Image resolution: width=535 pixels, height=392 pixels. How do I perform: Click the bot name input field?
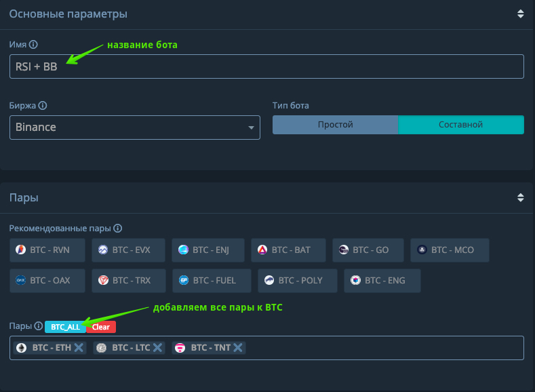[266, 66]
